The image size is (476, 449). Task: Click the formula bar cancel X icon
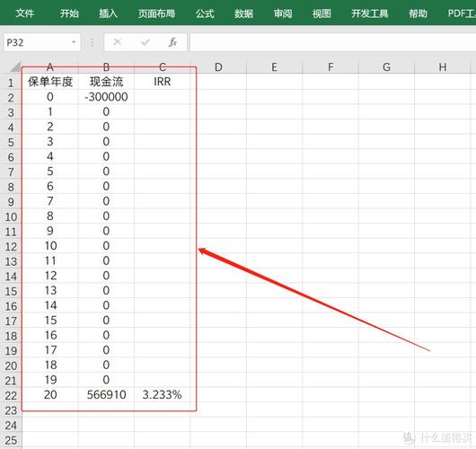pos(117,42)
